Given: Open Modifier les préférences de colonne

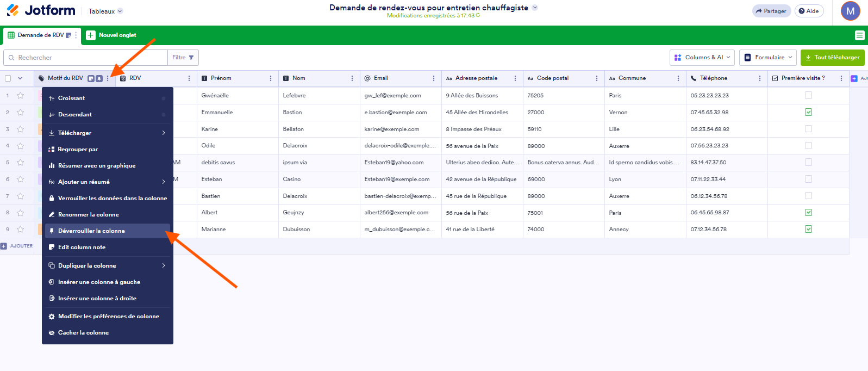Looking at the screenshot, I should point(108,316).
